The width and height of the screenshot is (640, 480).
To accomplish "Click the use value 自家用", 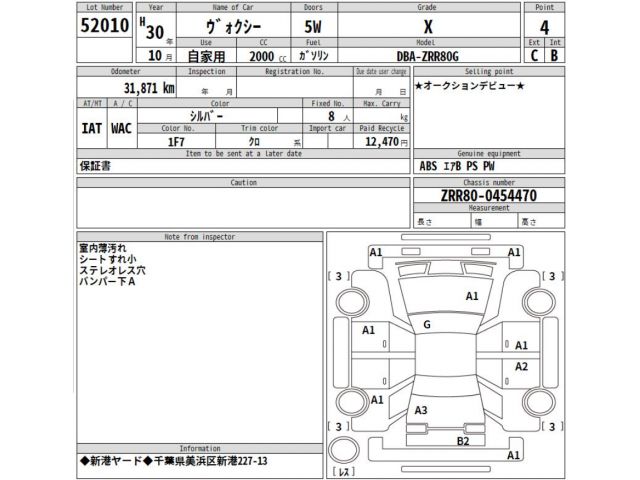I will [x=206, y=56].
